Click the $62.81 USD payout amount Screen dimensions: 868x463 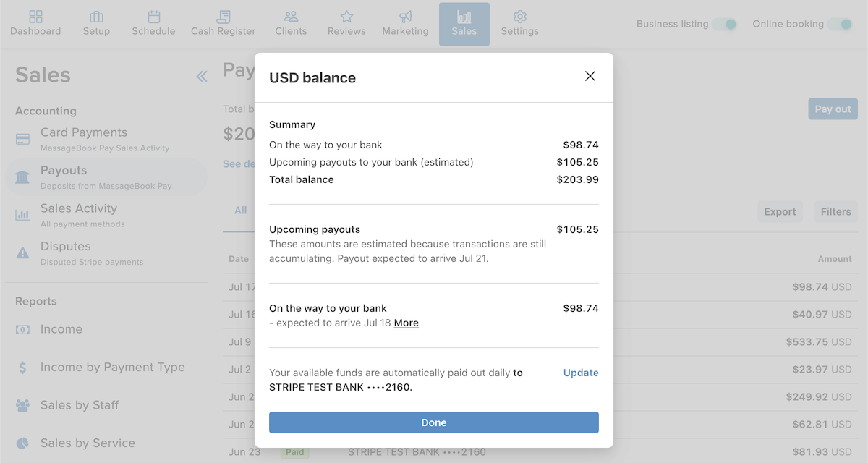[822, 424]
